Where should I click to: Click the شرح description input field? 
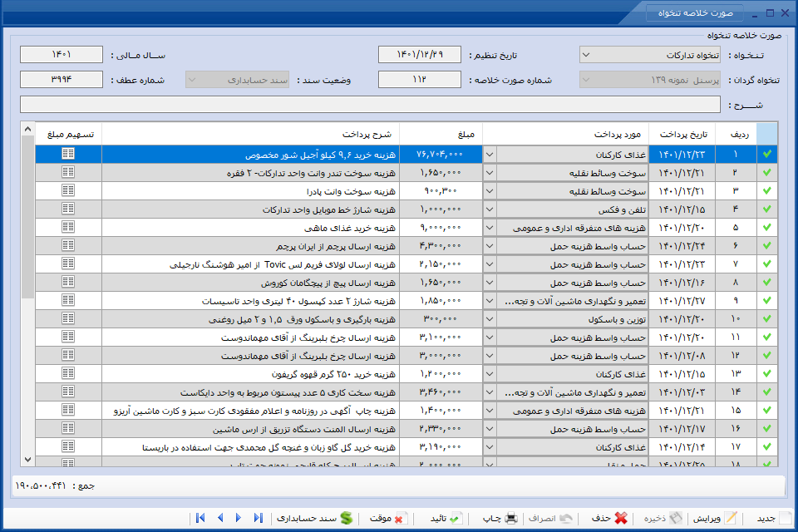coord(370,105)
